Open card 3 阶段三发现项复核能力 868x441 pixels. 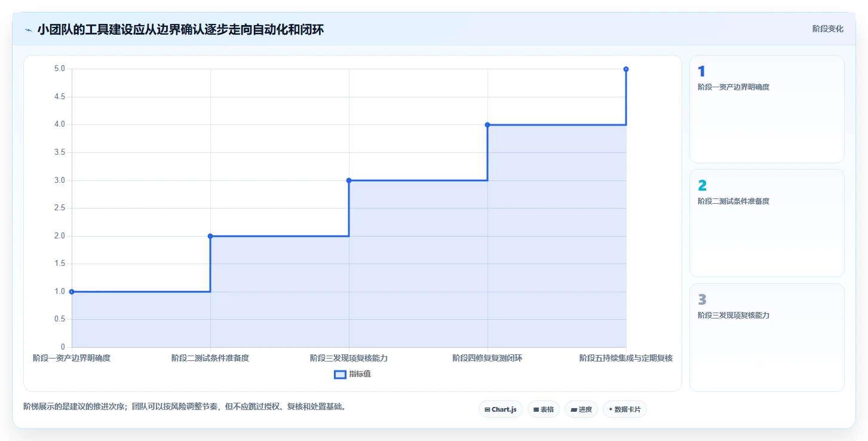pos(767,337)
